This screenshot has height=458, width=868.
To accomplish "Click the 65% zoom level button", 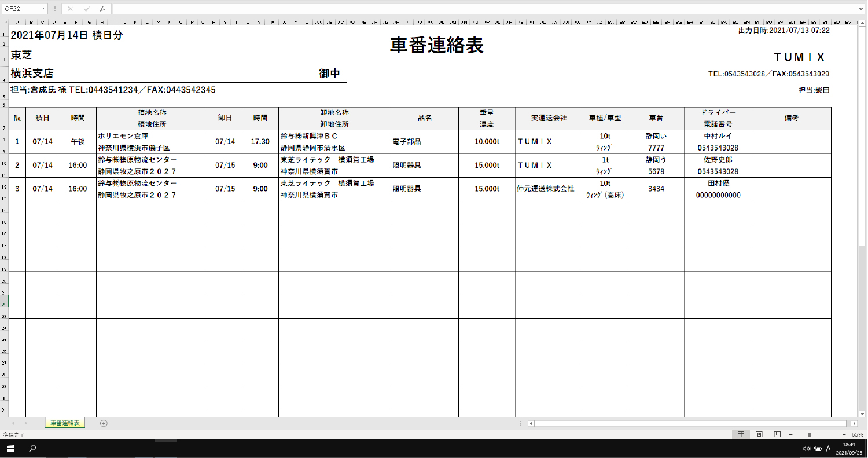I will click(858, 434).
